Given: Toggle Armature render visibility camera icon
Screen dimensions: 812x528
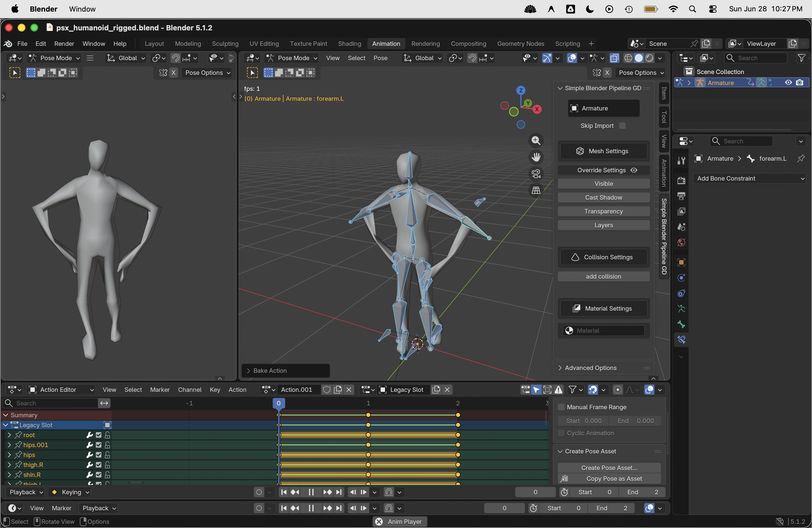Looking at the screenshot, I should 799,83.
